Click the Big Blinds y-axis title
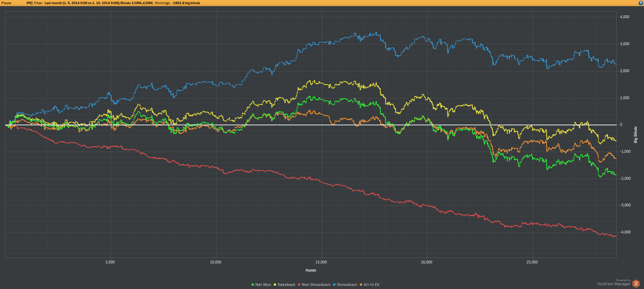 (x=635, y=135)
